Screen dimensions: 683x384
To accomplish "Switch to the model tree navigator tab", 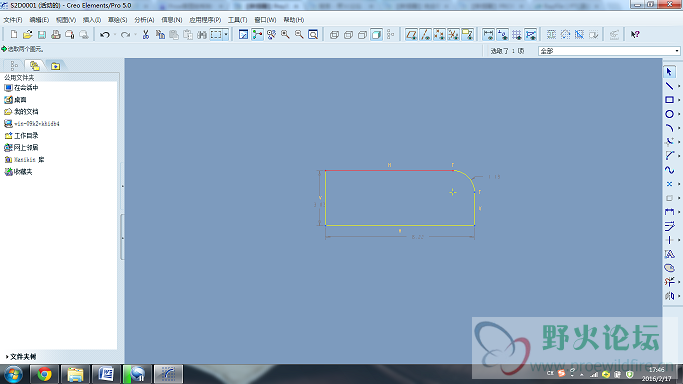I will click(14, 66).
